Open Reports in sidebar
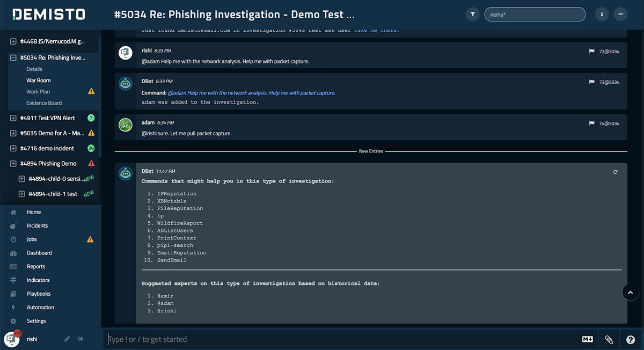 click(x=36, y=267)
